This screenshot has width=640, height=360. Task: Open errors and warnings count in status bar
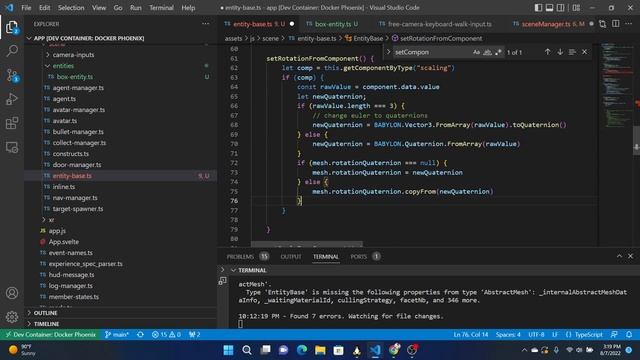(x=166, y=335)
